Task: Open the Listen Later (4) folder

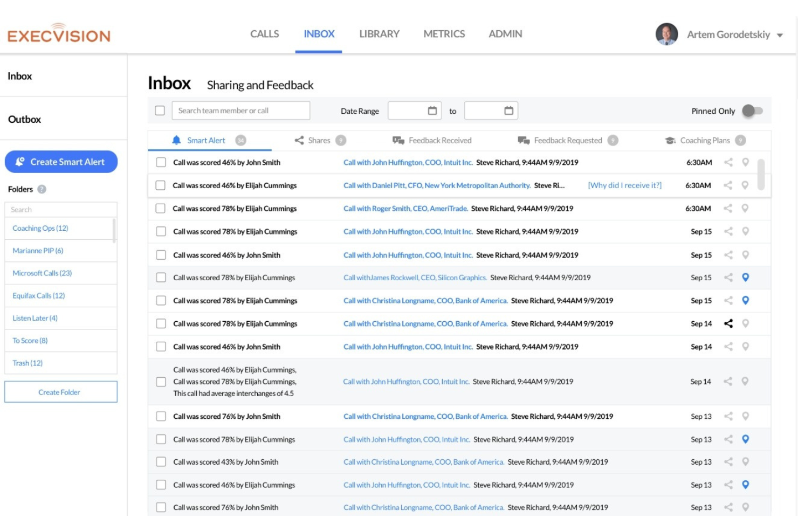Action: tap(35, 318)
